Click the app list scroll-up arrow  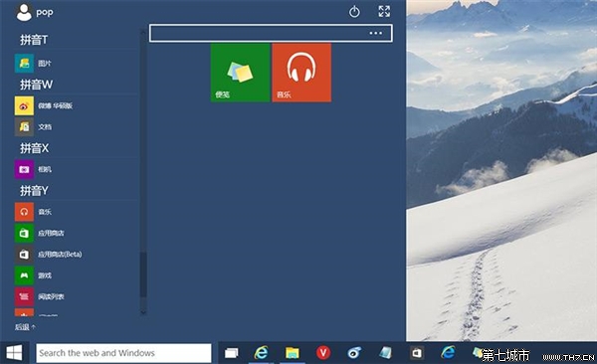pos(143,33)
